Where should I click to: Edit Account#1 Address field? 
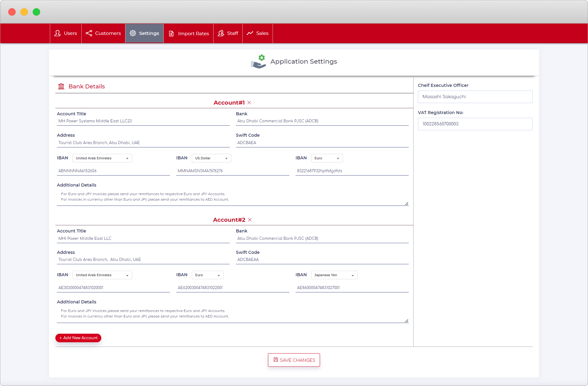143,143
